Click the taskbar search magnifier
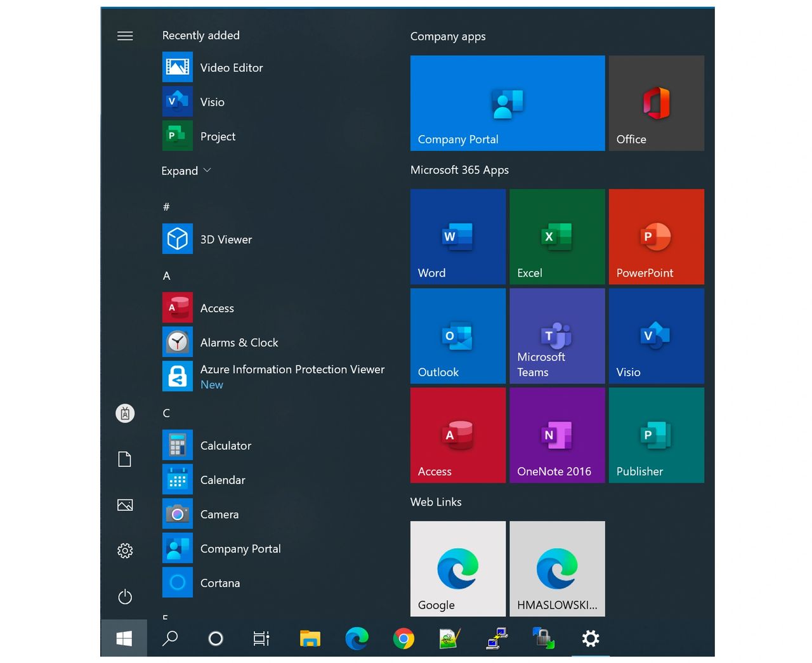This screenshot has height=663, width=812. tap(170, 638)
